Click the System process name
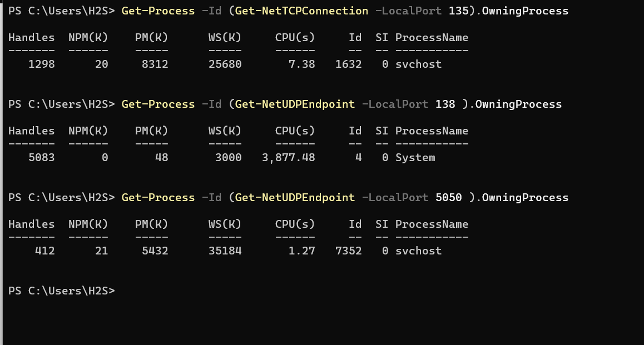 [415, 158]
